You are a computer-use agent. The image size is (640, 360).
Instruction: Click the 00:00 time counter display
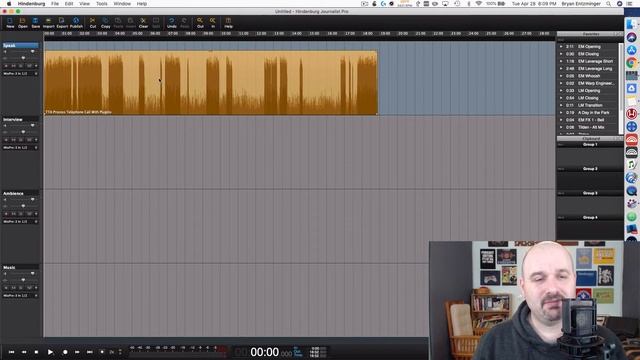click(264, 352)
